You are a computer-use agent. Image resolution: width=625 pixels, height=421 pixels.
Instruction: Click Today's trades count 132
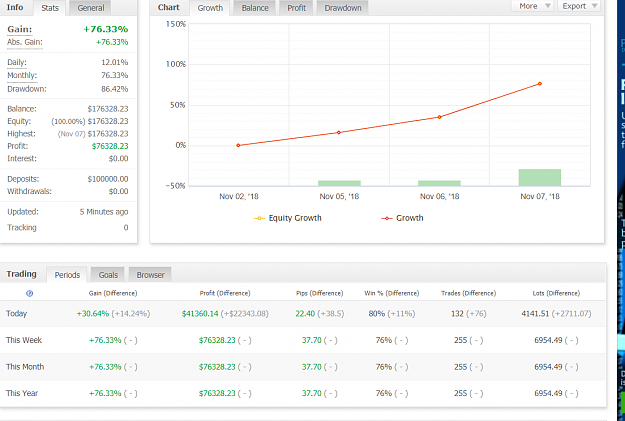pyautogui.click(x=457, y=314)
